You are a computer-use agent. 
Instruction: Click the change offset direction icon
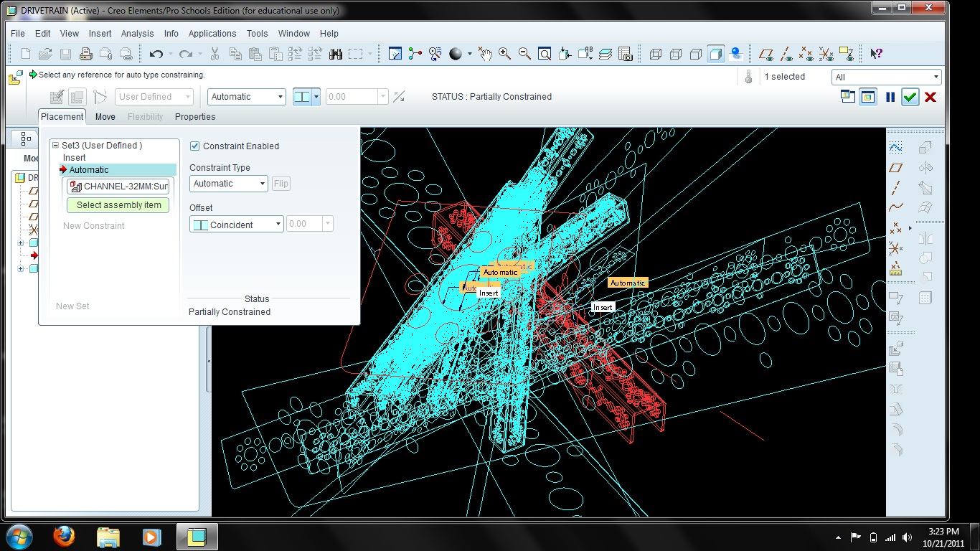[x=399, y=97]
